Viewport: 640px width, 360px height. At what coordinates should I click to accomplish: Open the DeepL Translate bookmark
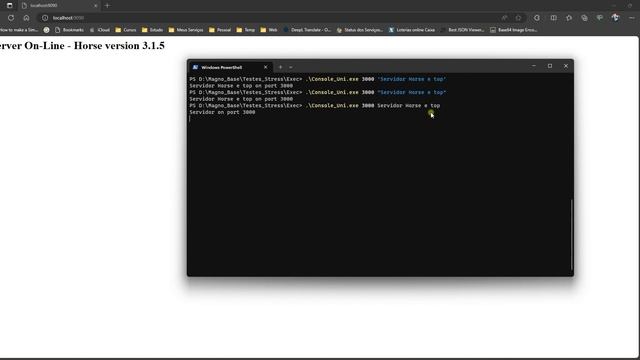tap(307, 30)
